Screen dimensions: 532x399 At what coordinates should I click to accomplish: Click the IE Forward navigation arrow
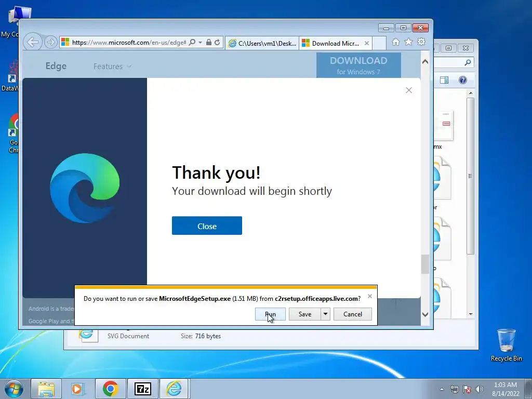point(50,42)
